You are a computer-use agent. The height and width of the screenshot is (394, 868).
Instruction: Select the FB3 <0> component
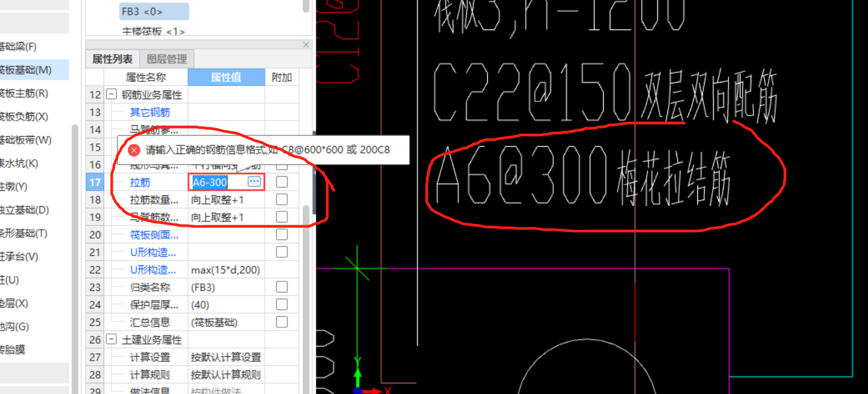pos(153,11)
